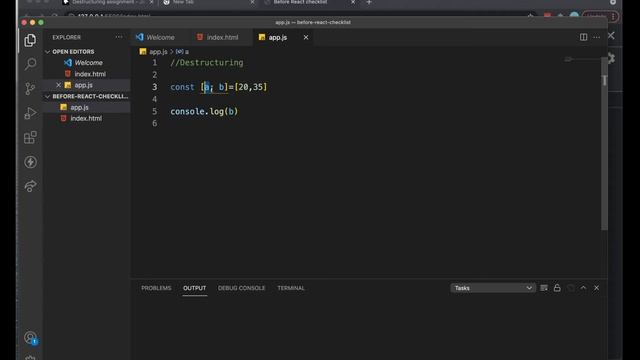This screenshot has height=360, width=640.
Task: Click the 'a' symbol breadcrumb
Action: (182, 52)
